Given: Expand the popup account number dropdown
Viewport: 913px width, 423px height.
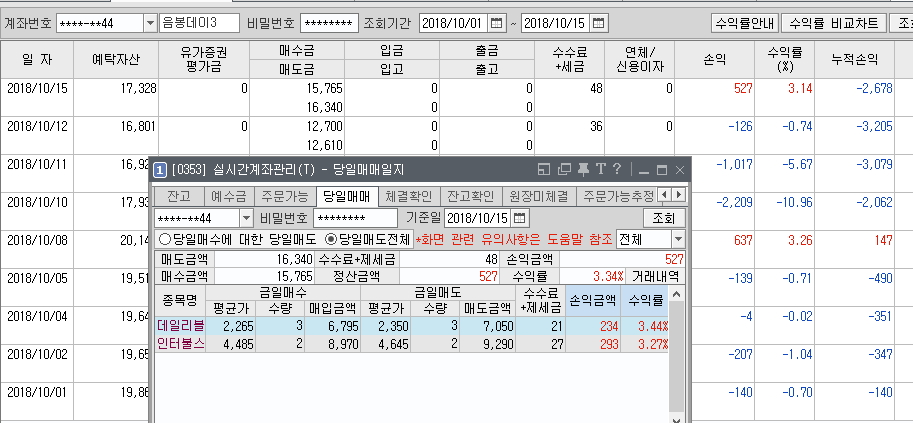Looking at the screenshot, I should (x=245, y=218).
